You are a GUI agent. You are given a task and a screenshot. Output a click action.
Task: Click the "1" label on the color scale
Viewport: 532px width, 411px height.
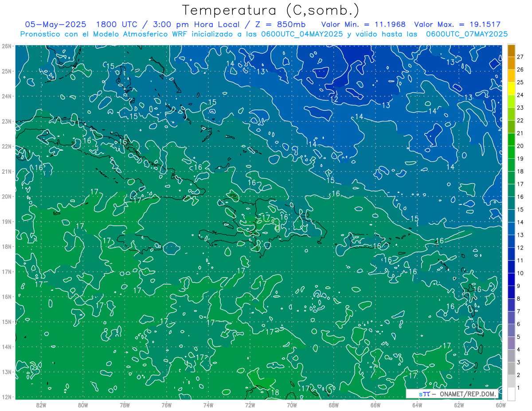coord(519,388)
